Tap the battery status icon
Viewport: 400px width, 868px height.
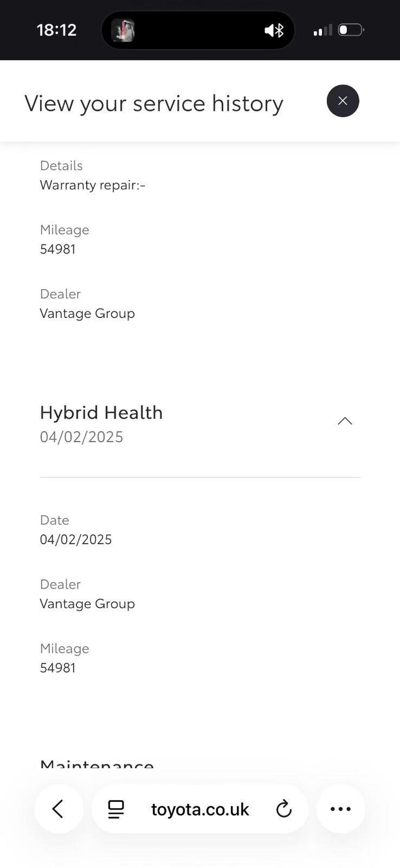[x=350, y=30]
